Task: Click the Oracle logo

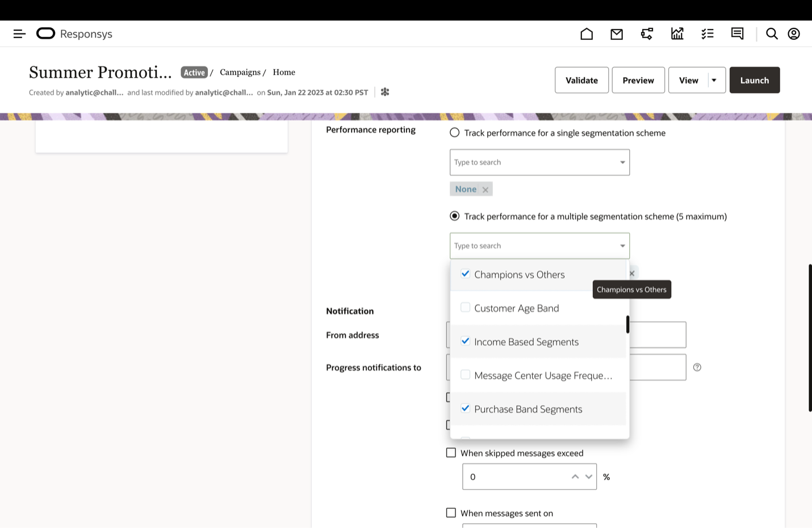Action: 46,34
